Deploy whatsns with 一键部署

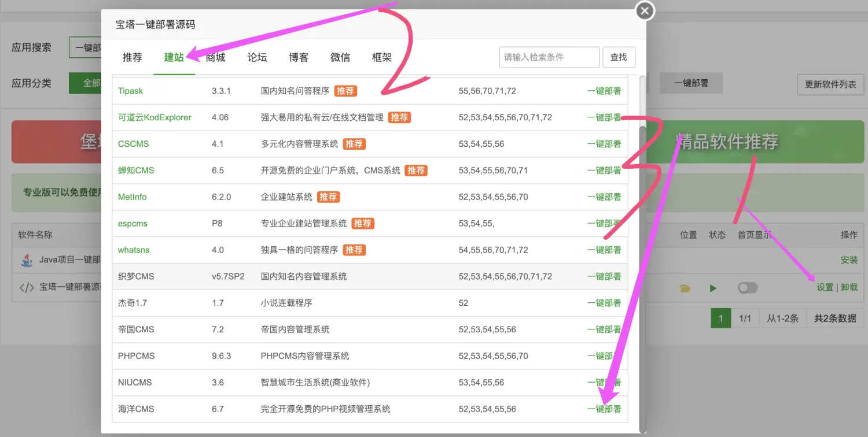click(604, 250)
